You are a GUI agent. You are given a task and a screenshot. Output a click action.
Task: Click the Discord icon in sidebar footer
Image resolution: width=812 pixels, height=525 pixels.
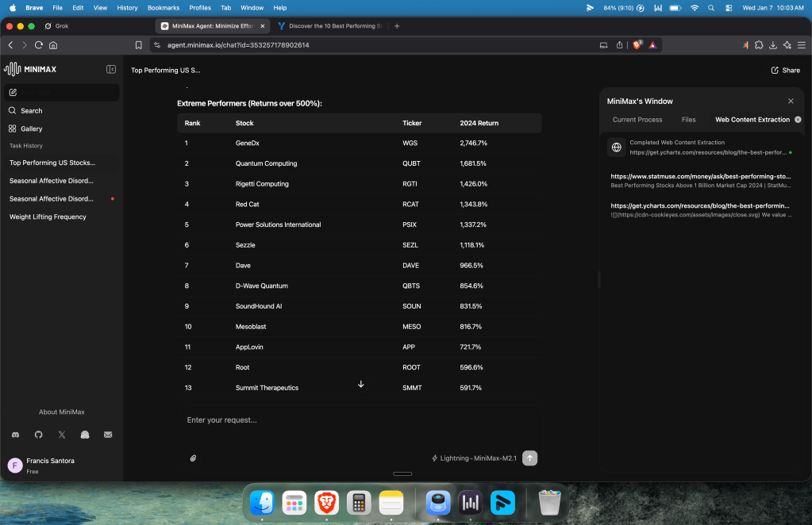pyautogui.click(x=15, y=435)
